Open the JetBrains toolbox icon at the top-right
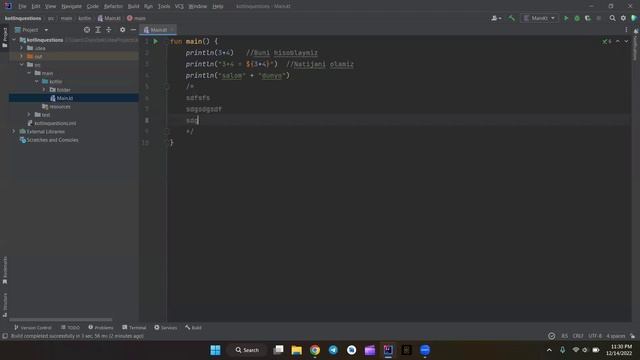Screen dimensions: 640x360 pos(634,18)
